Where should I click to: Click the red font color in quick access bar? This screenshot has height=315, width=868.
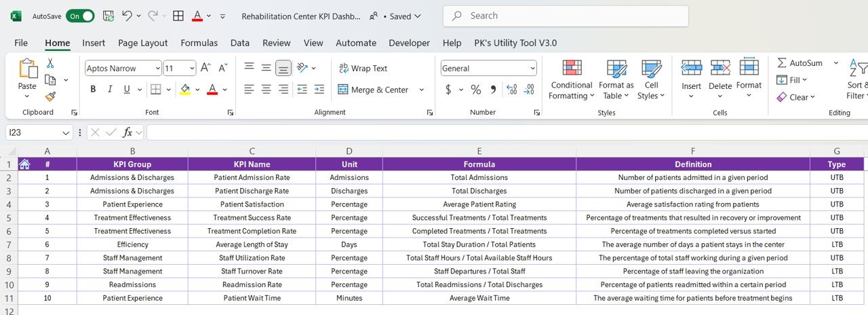pyautogui.click(x=197, y=16)
